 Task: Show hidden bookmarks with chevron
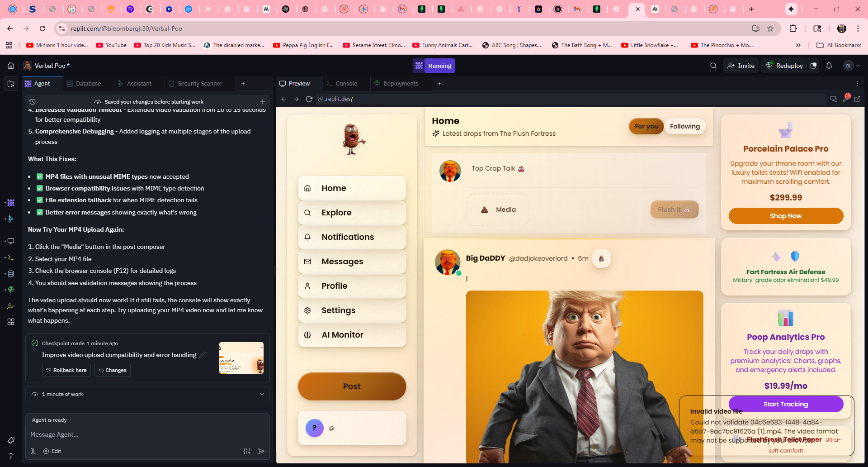coord(798,45)
